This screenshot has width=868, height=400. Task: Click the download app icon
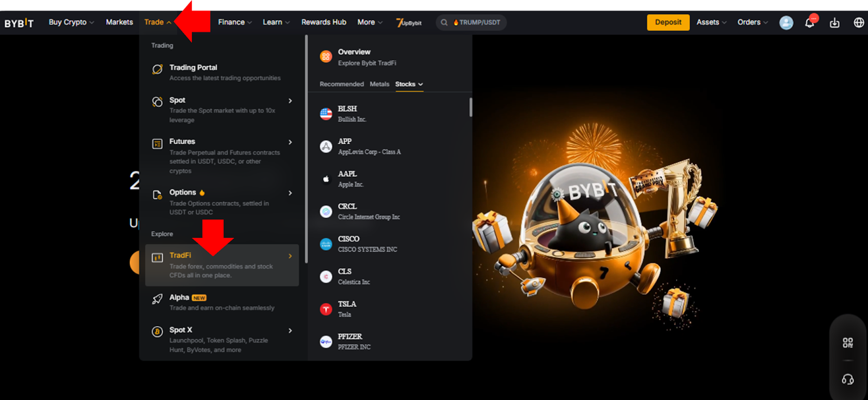pyautogui.click(x=834, y=22)
